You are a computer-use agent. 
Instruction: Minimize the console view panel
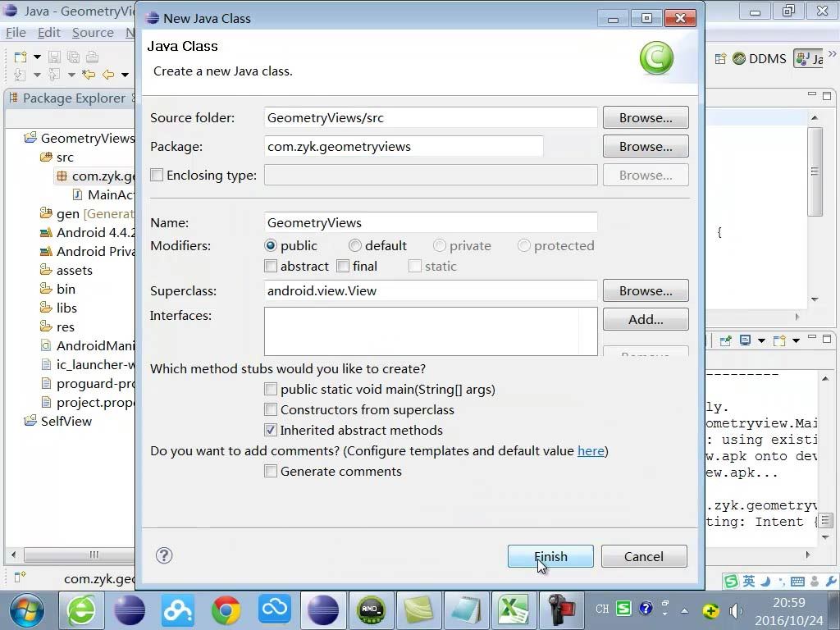811,337
